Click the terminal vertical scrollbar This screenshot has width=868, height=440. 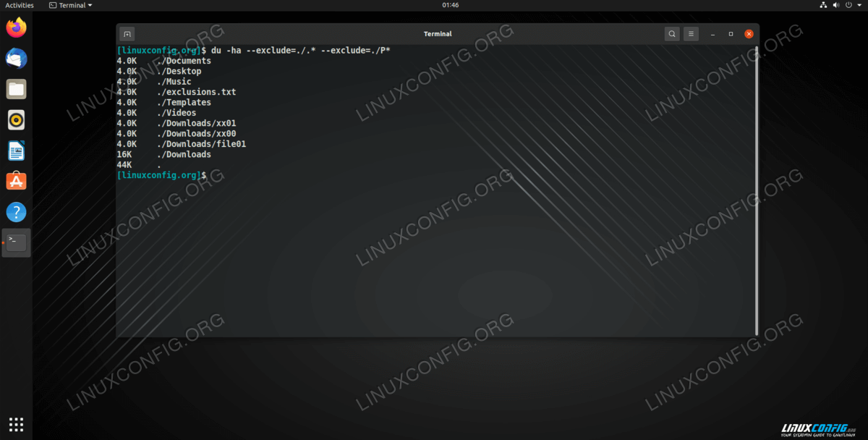(757, 188)
